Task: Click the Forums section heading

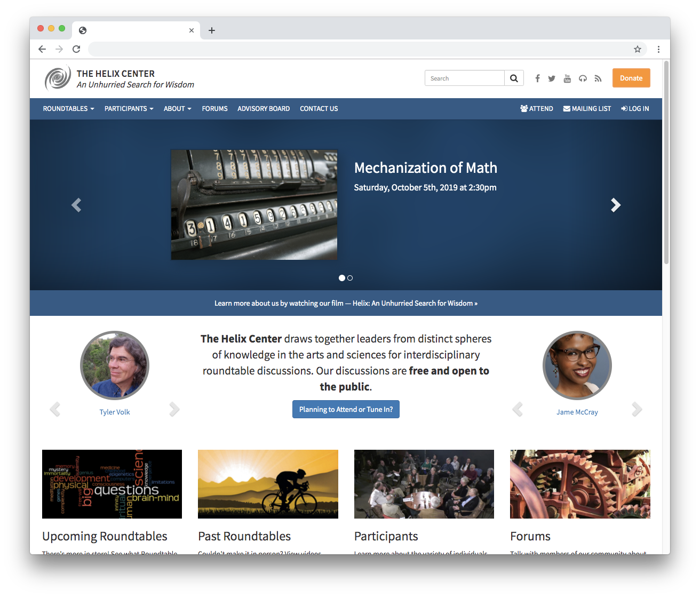Action: coord(530,536)
